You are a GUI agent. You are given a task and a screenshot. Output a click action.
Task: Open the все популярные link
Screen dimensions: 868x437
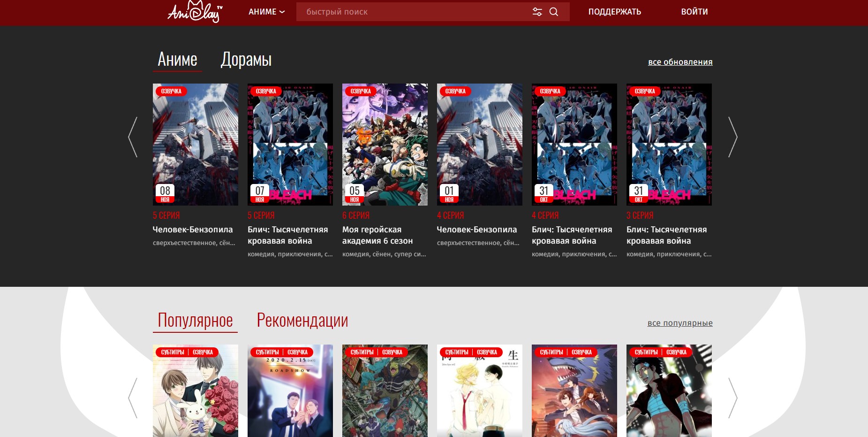(x=680, y=323)
